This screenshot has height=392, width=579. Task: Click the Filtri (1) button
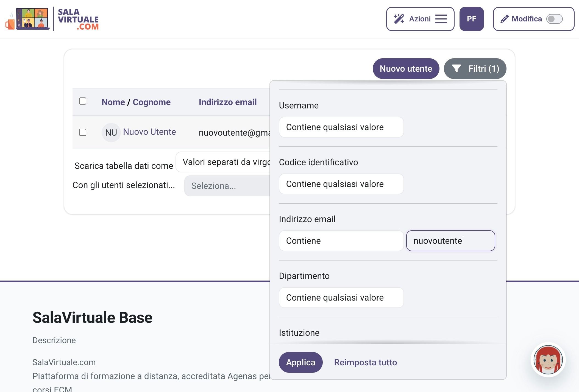[x=475, y=69]
